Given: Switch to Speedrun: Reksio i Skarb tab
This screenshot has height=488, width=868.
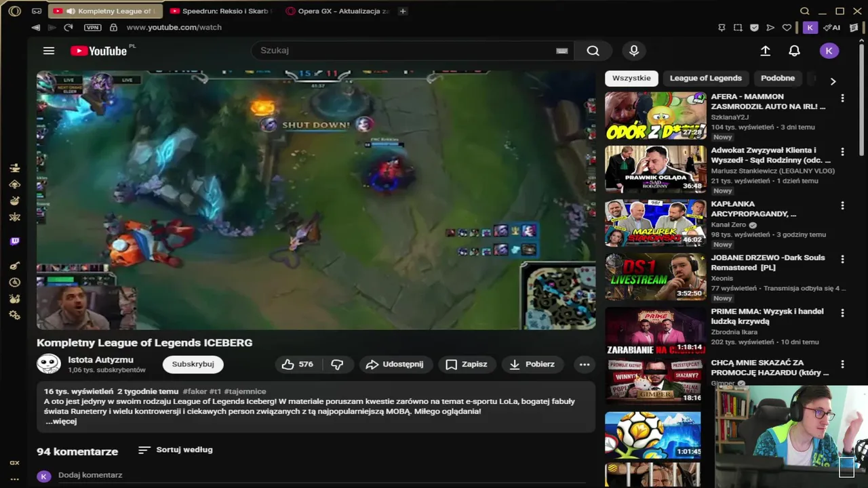Looking at the screenshot, I should [x=219, y=12].
